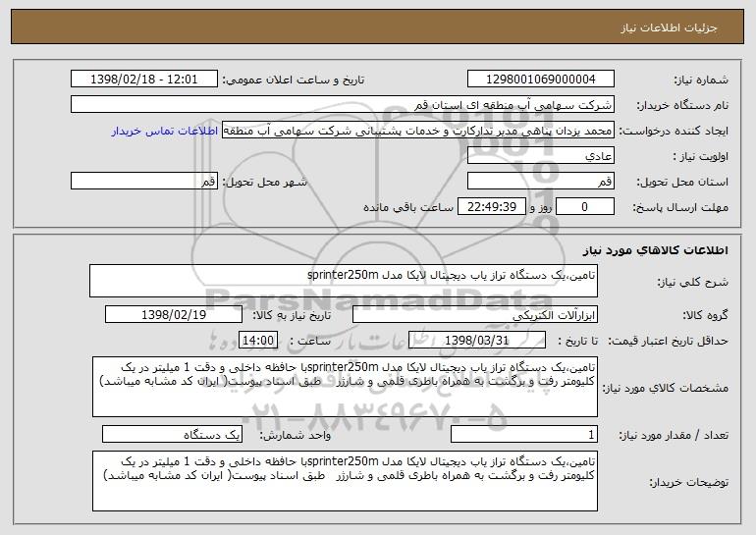Click the label گروه کالا
Viewport: 756px width, 535px height.
coord(705,316)
